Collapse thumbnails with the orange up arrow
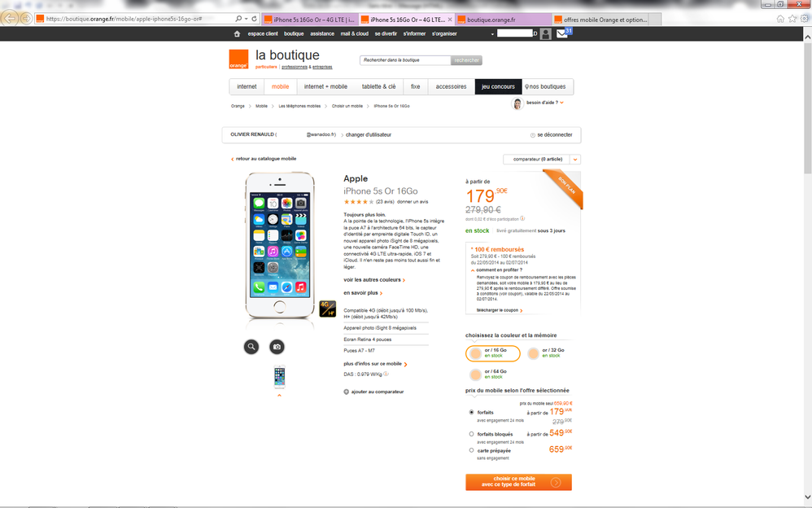The width and height of the screenshot is (812, 508). point(279,396)
